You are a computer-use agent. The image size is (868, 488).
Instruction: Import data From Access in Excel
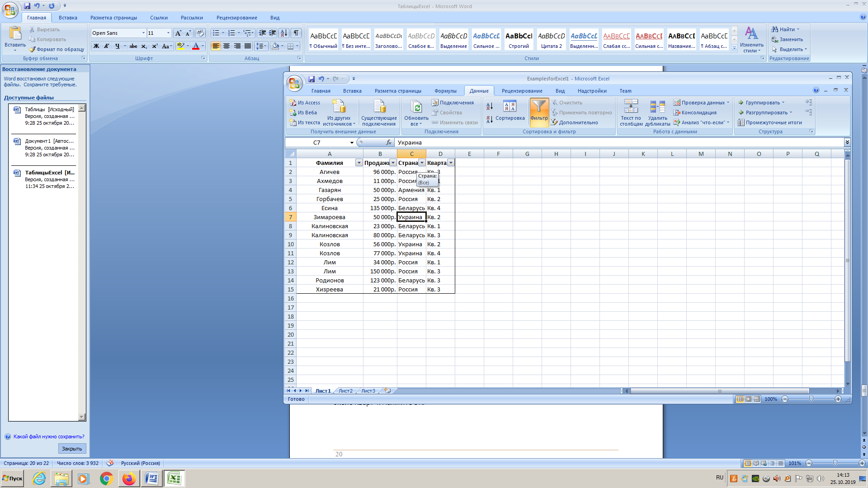[x=305, y=103]
